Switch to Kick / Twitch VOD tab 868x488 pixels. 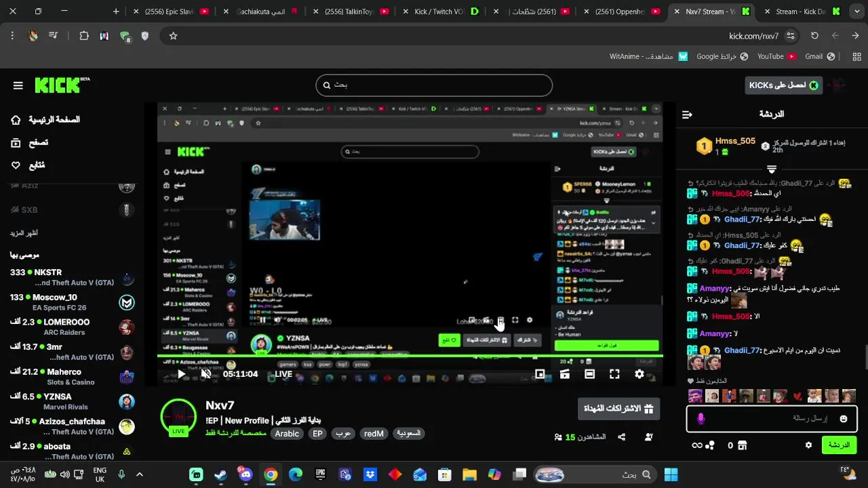click(443, 12)
